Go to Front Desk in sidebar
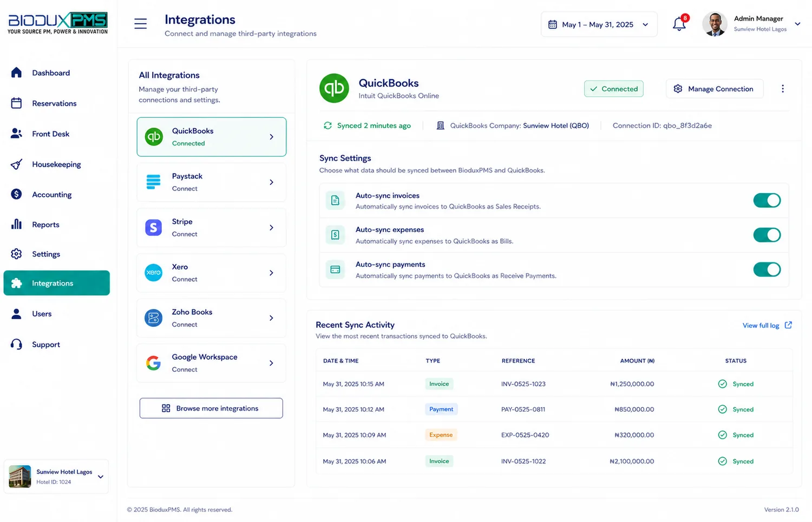812x522 pixels. [56, 134]
